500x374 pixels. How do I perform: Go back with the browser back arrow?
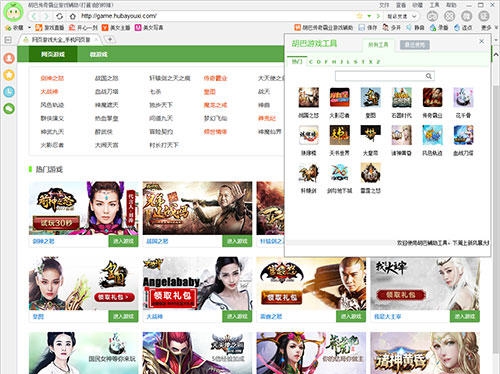coord(34,16)
